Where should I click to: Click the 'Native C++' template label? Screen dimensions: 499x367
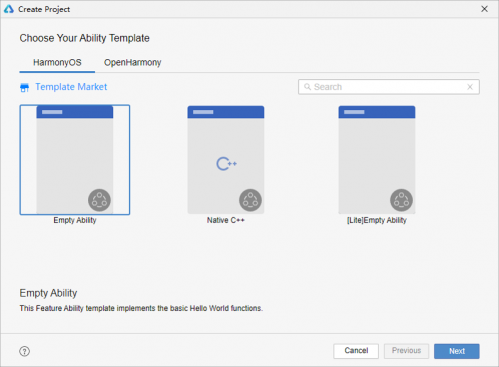(x=226, y=220)
